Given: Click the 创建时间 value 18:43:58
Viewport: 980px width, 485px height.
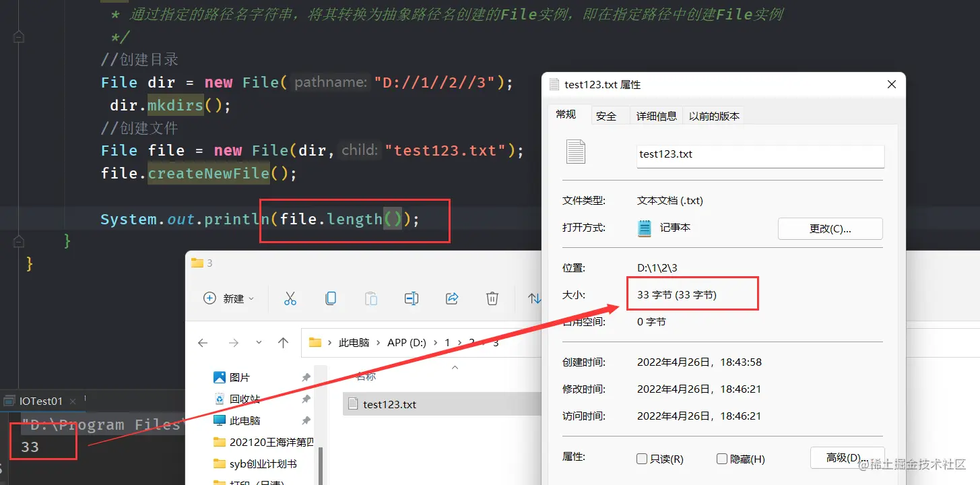Looking at the screenshot, I should coord(699,362).
